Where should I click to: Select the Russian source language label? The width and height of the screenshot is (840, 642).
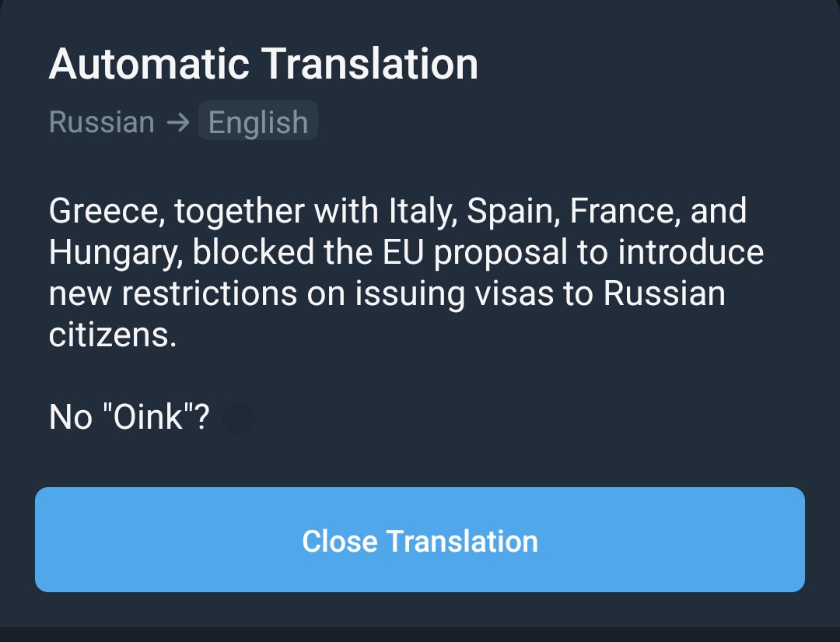pyautogui.click(x=102, y=121)
